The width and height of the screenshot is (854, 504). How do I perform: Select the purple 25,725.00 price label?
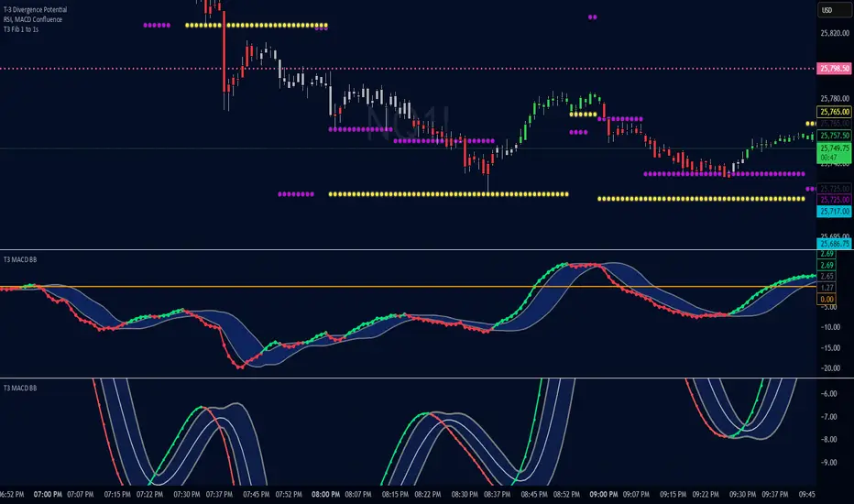(x=833, y=199)
